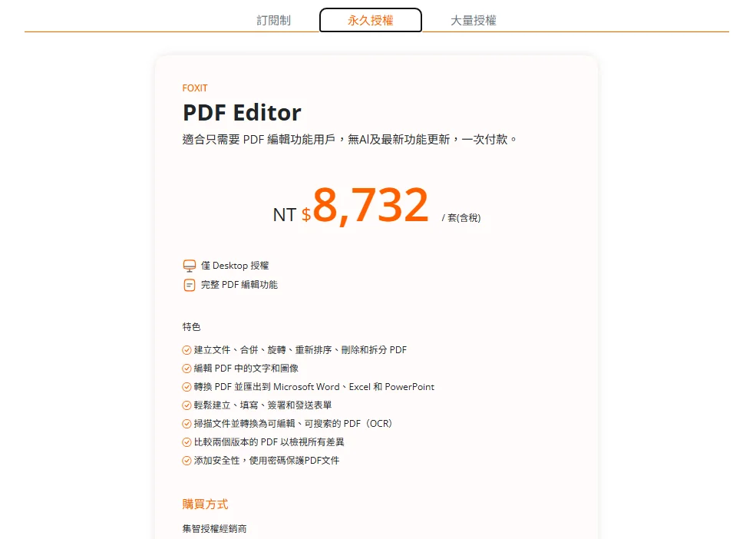
Task: Click the checkmark icon beside 添加安全性
Action: tap(187, 461)
